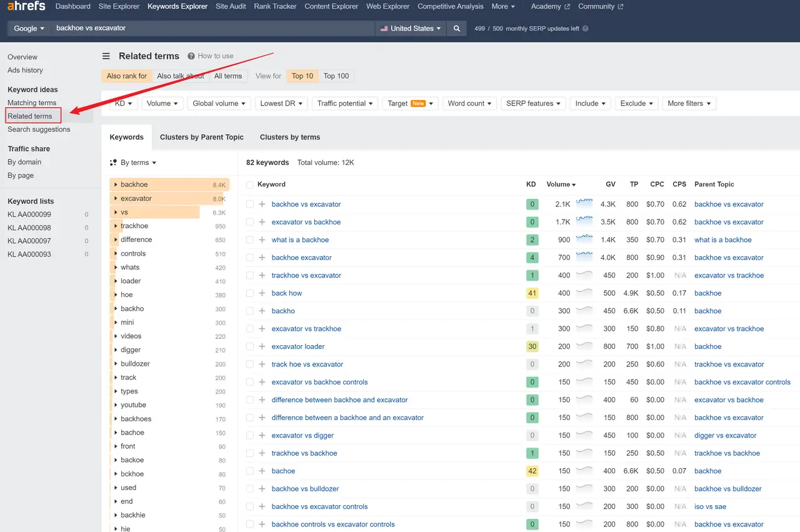Check the 'excavator vs trackhoe' row checkbox

250,329
